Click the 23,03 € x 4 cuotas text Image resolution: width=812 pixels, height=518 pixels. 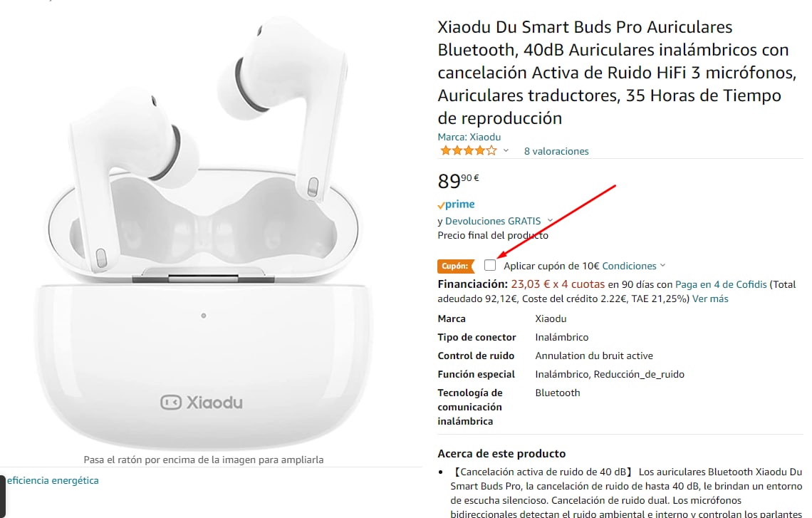(x=558, y=284)
